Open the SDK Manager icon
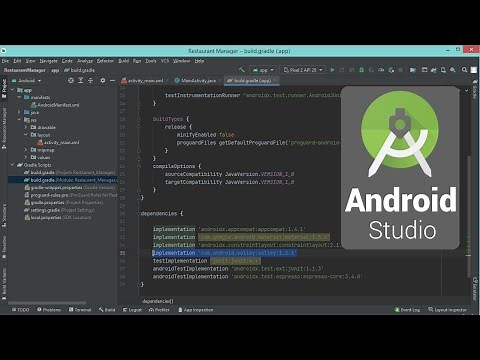 click(x=453, y=70)
